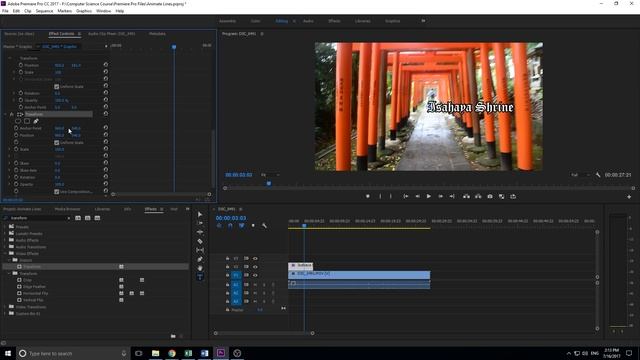Open the Fit zoom level dropdown
Screen dimensions: 640x360
click(270, 175)
